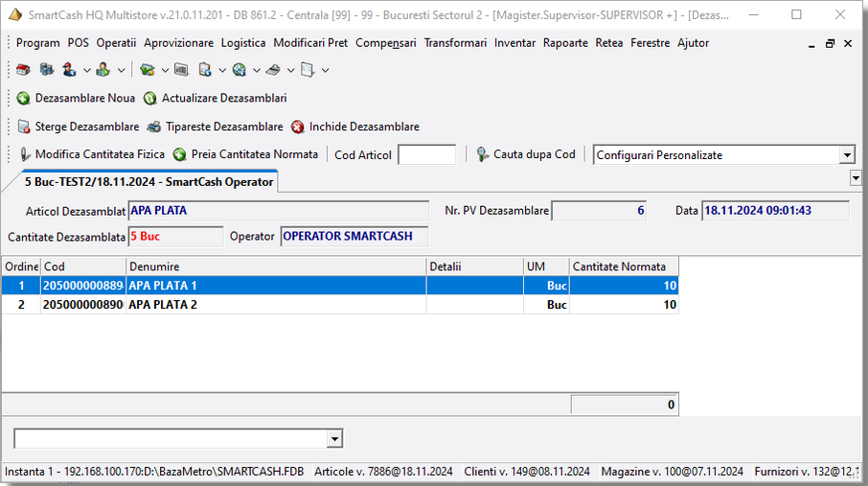This screenshot has height=486, width=868.
Task: Click the red-capped worker toolbar icon
Action: coord(69,70)
